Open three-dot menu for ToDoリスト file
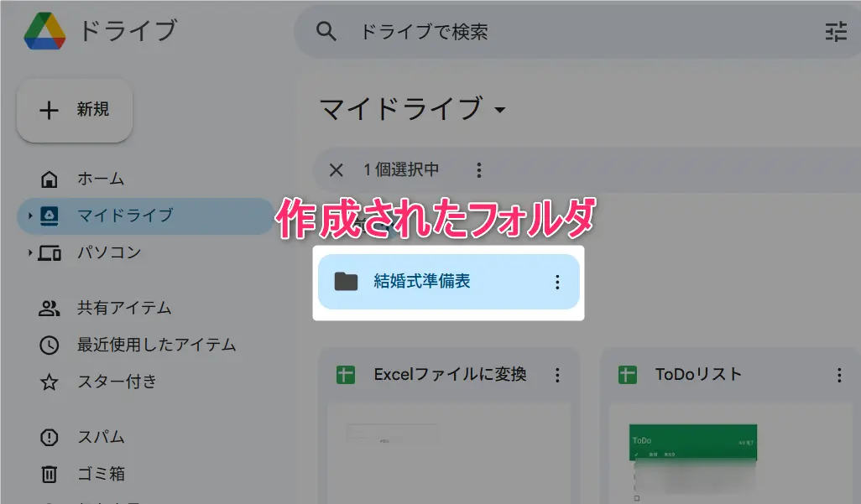 click(x=838, y=375)
